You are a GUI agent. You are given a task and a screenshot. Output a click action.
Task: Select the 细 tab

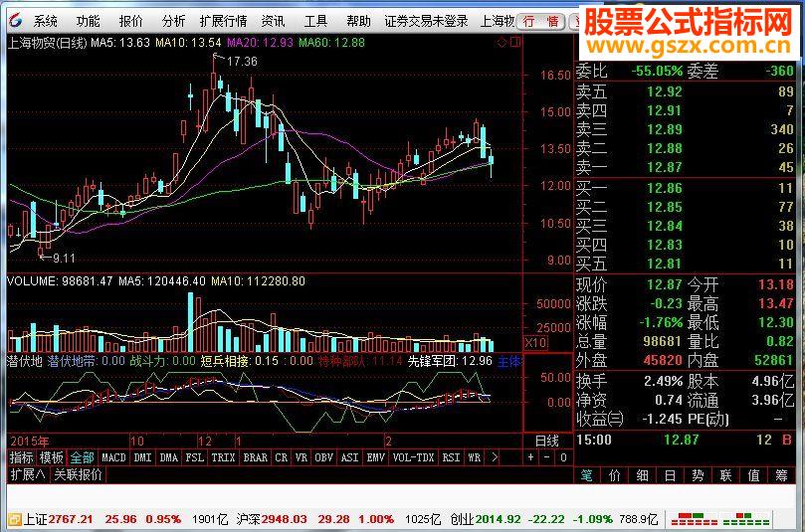tap(642, 475)
